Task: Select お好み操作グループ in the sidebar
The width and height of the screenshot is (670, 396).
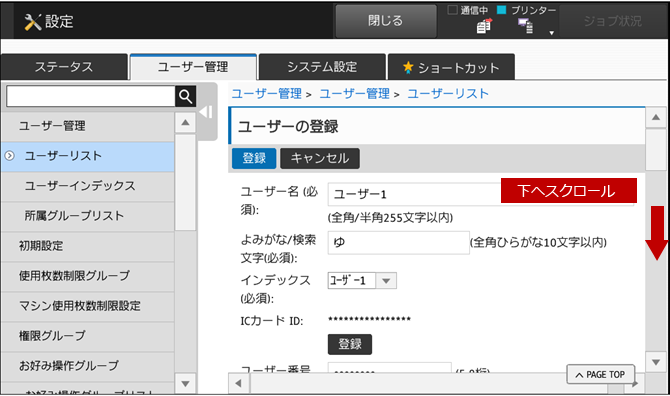Action: pyautogui.click(x=88, y=366)
